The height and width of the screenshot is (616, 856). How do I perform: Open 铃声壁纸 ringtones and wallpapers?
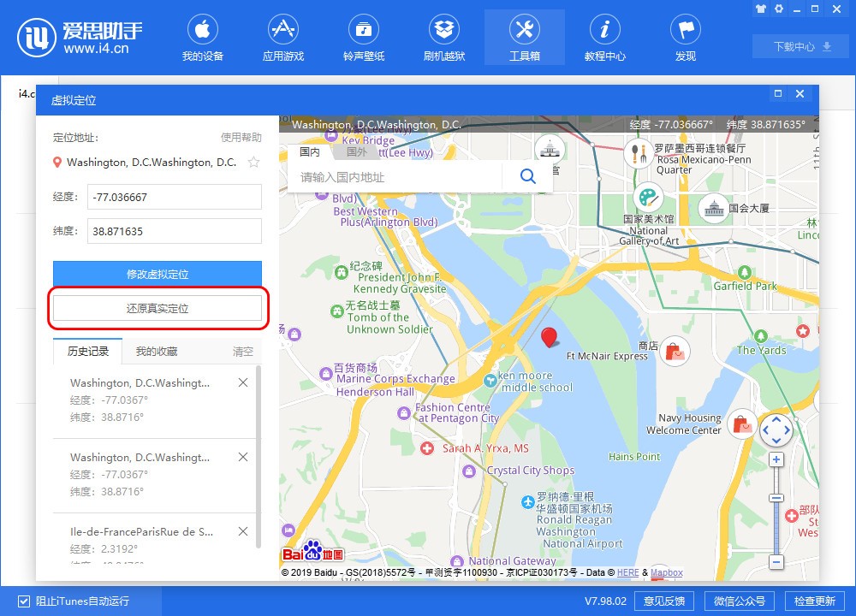point(364,39)
